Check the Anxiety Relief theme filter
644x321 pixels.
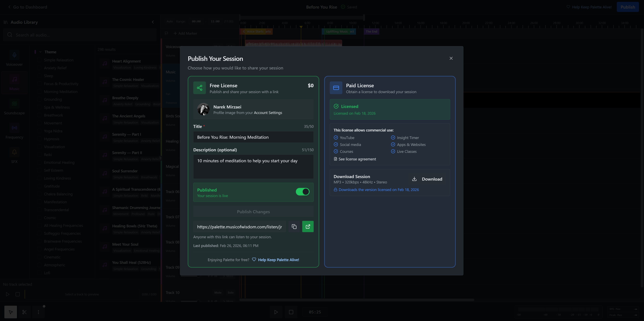(x=39, y=68)
